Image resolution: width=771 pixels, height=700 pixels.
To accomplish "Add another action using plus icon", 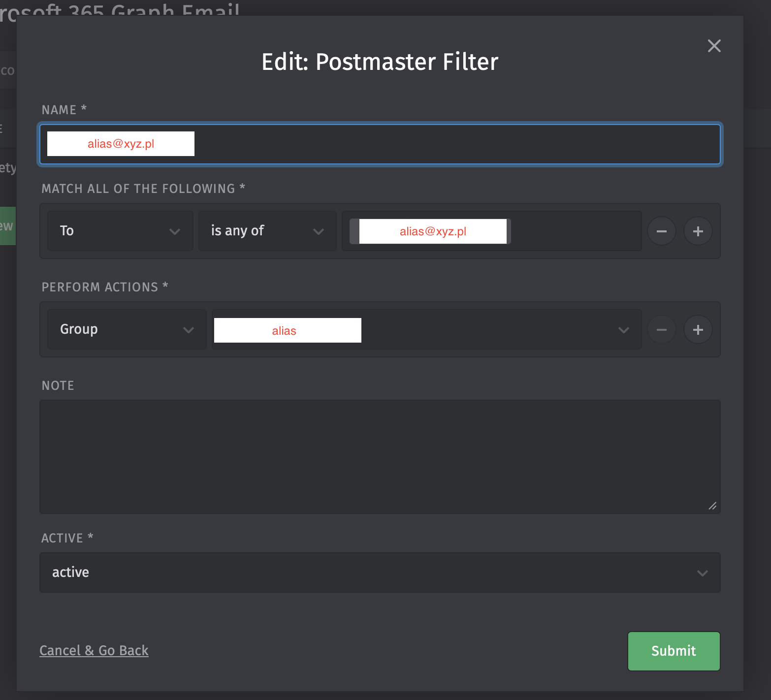I will point(698,329).
